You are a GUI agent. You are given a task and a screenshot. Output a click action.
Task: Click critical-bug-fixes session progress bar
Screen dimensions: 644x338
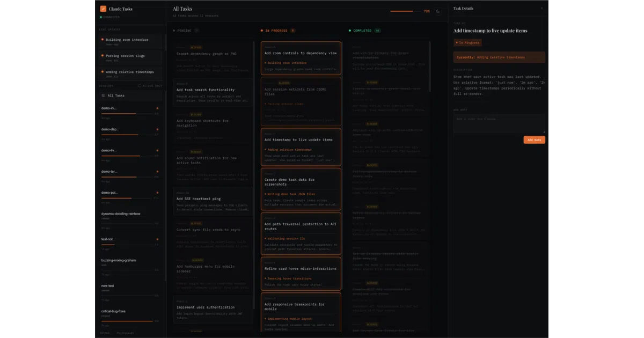coord(127,321)
